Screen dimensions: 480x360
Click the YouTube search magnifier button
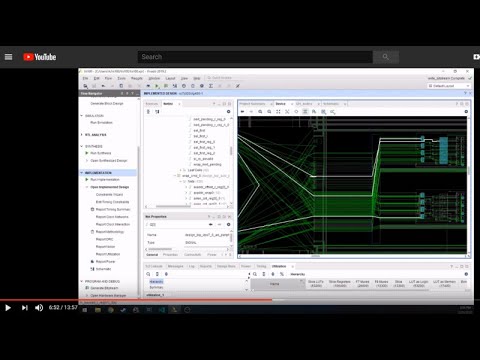pyautogui.click(x=386, y=57)
